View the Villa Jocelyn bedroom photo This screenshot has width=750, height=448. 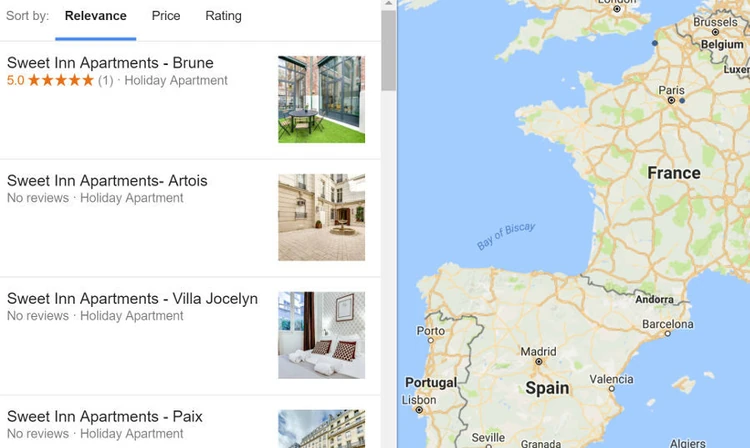321,335
